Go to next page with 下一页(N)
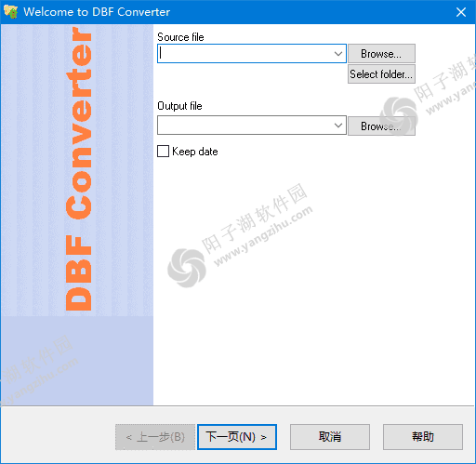The height and width of the screenshot is (464, 476). 237,437
